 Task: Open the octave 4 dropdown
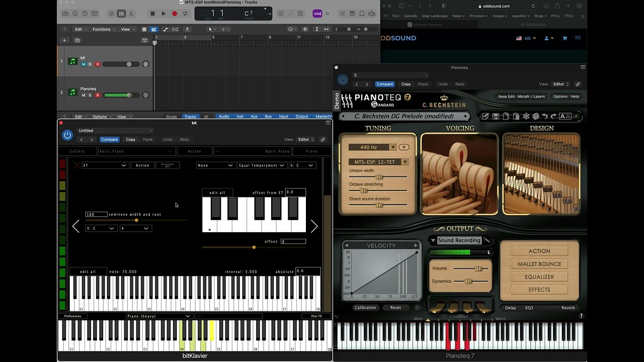(135, 228)
